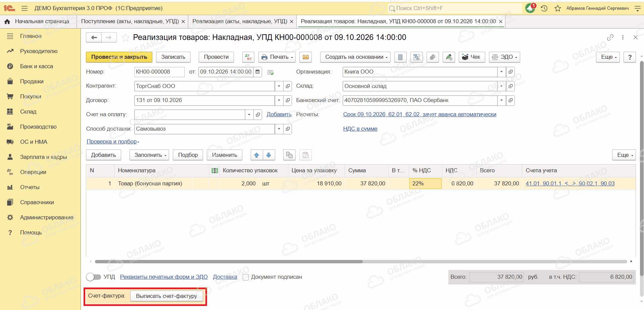The image size is (644, 310).
Task: Toggle the УПД switch
Action: (x=93, y=277)
